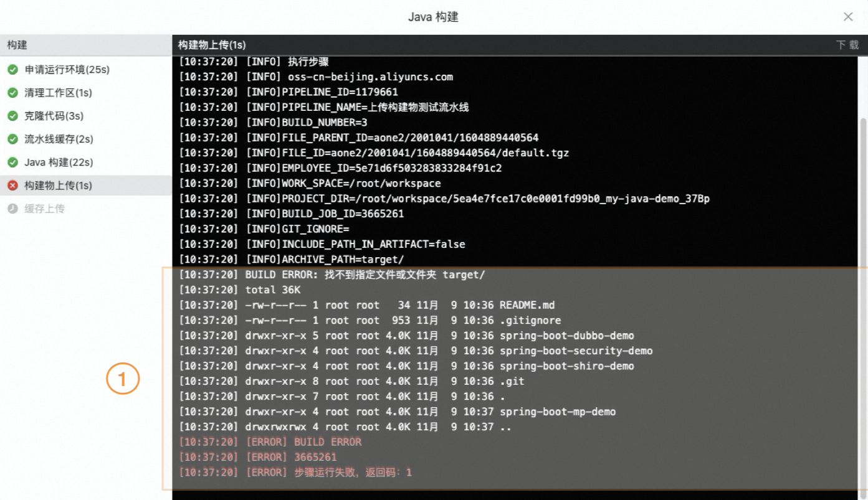The height and width of the screenshot is (500, 868).
Task: Click the WORK_SPACE=/root/workspace log line
Action: pos(310,184)
